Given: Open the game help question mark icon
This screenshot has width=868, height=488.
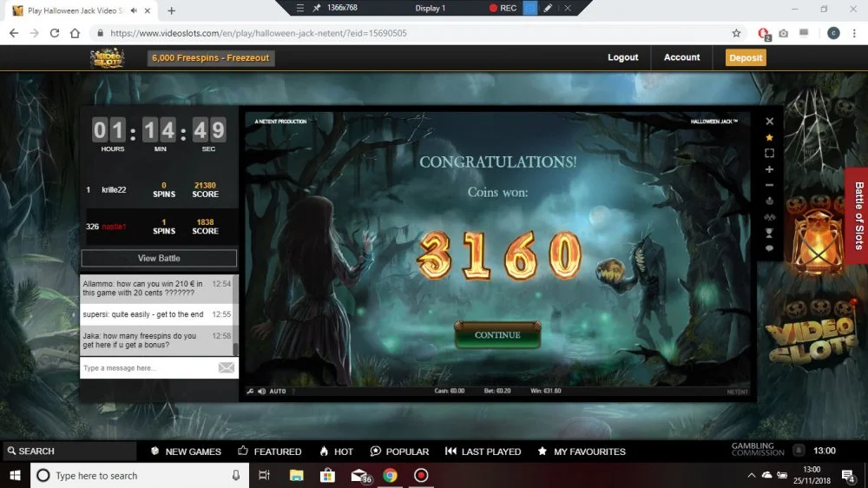Looking at the screenshot, I should (293, 391).
